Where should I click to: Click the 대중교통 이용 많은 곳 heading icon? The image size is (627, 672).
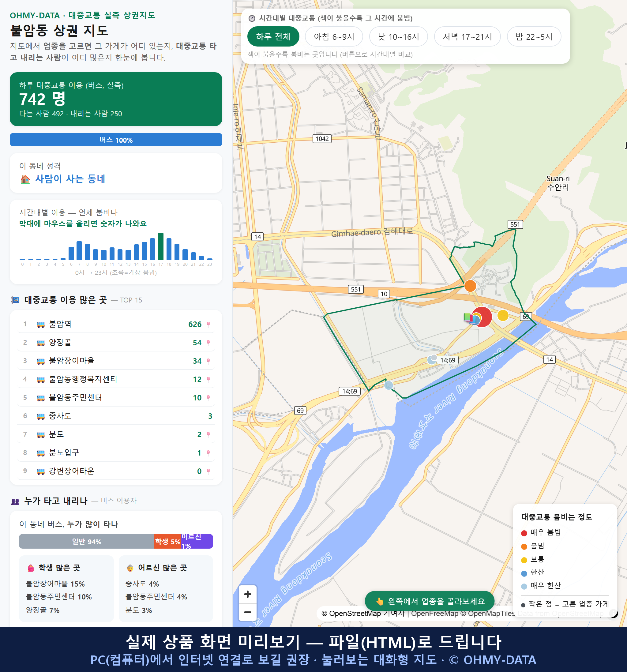(16, 300)
